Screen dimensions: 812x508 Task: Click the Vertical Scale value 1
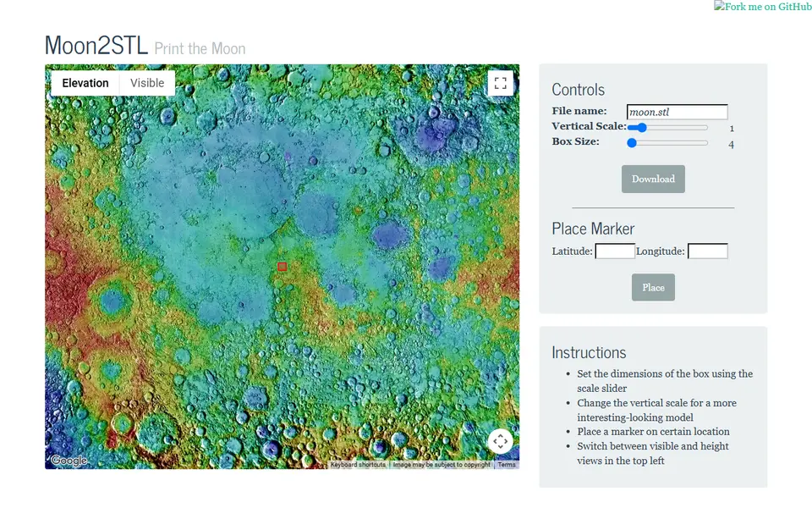[732, 129]
